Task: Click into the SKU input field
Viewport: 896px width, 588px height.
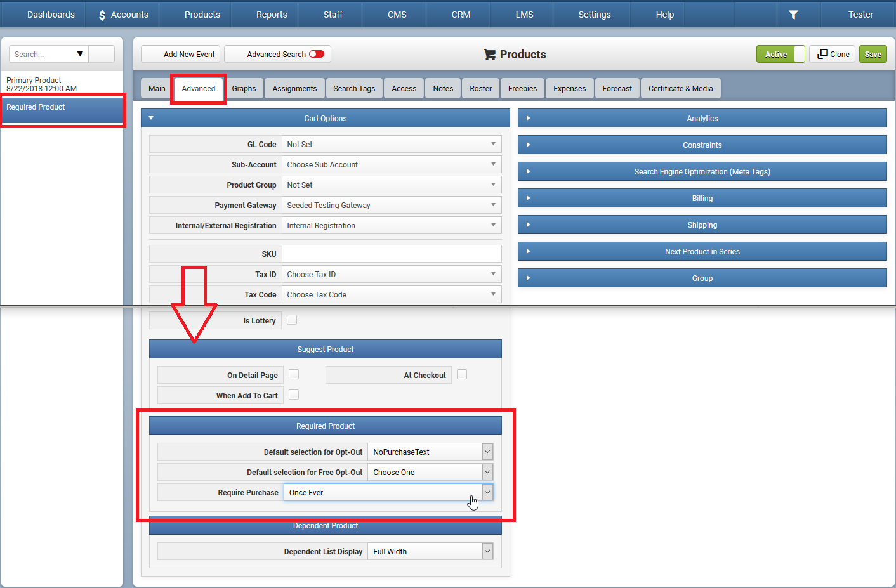Action: [392, 254]
